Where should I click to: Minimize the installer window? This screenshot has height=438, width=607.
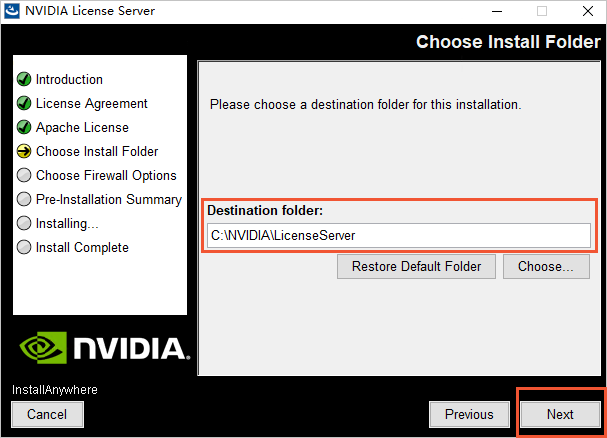pyautogui.click(x=495, y=12)
